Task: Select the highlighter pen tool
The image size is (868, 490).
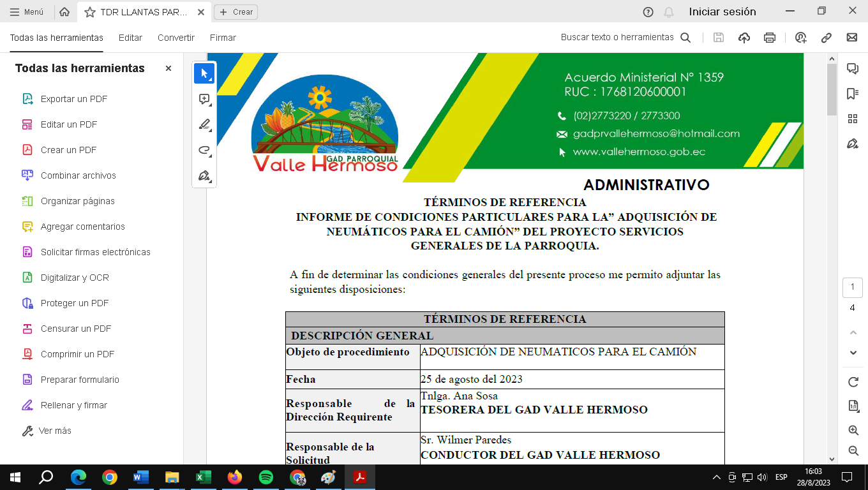Action: 204,125
